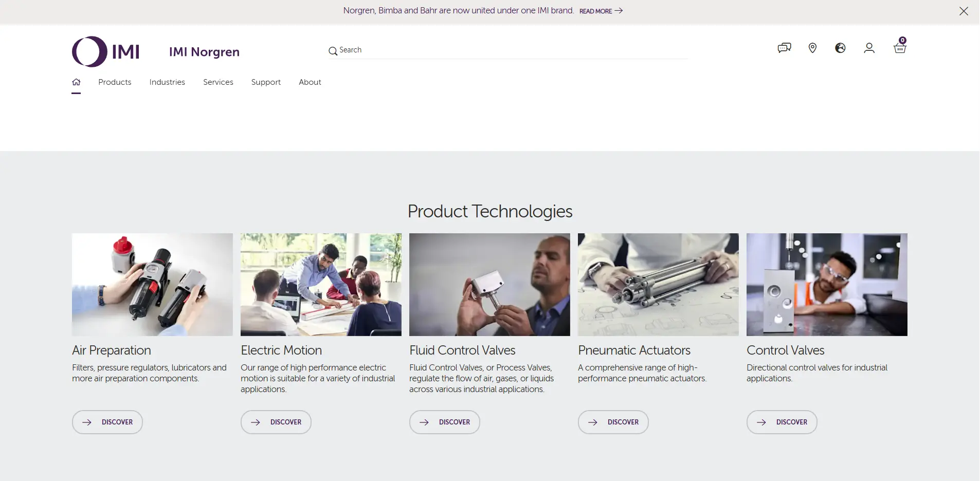Expand the Support menu

click(x=266, y=82)
